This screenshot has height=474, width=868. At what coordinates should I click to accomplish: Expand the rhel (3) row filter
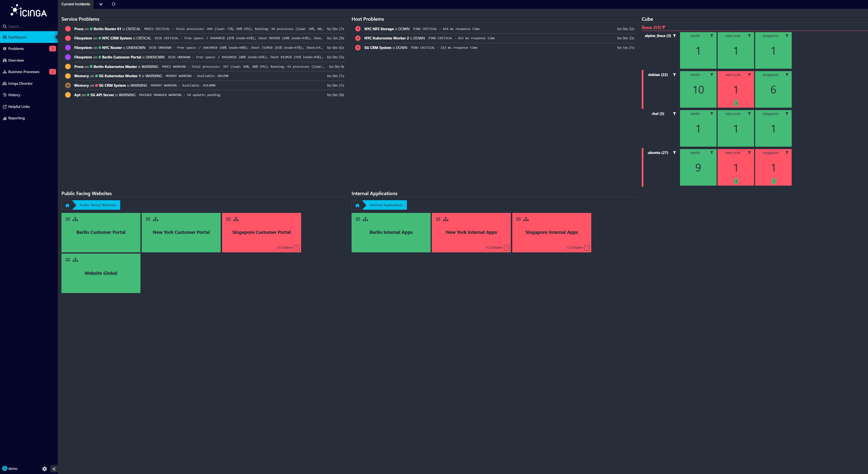(x=674, y=114)
